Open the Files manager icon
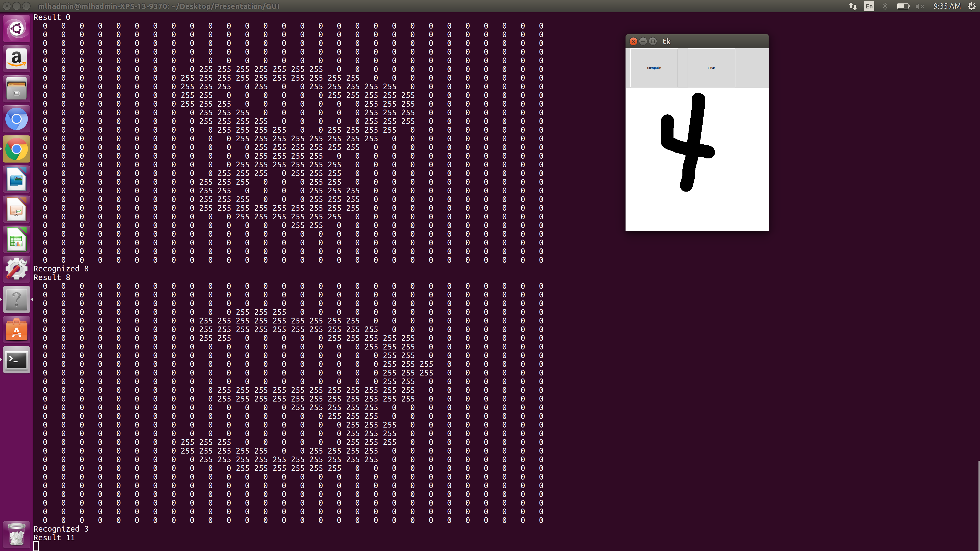 [x=16, y=89]
